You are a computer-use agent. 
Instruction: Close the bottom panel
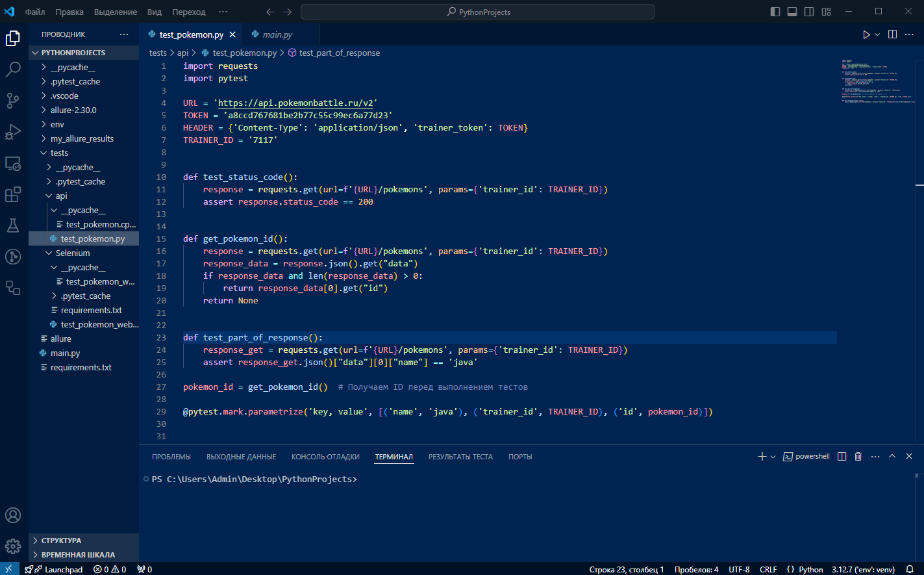[x=909, y=457]
